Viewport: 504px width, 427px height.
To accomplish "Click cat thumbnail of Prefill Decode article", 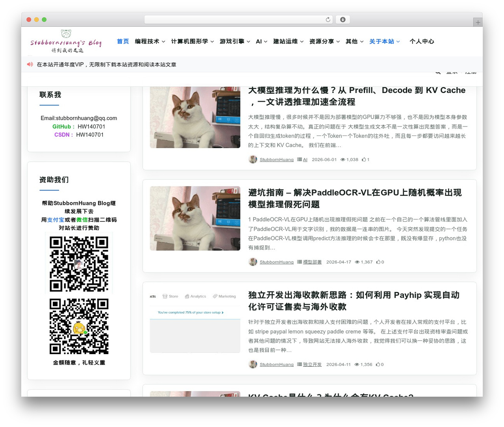I will pos(195,117).
